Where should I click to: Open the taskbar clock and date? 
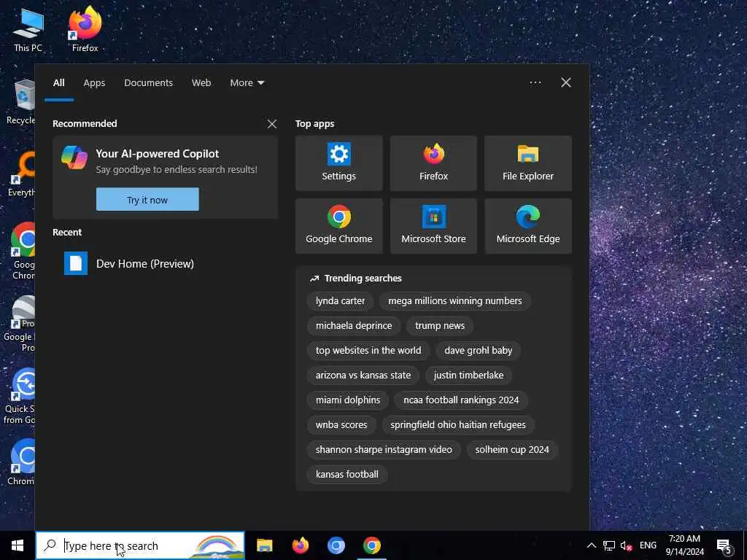click(684, 545)
